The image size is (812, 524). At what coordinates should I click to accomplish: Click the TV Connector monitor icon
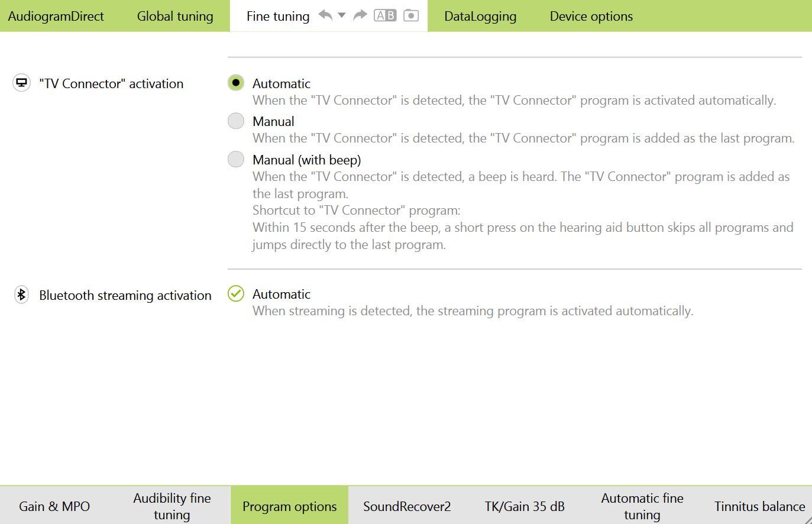click(21, 83)
